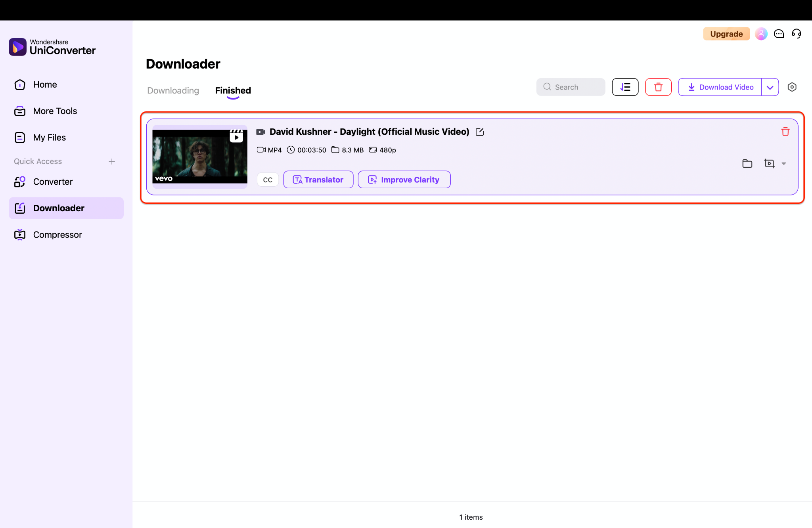The height and width of the screenshot is (528, 812).
Task: Open the support headset icon
Action: tap(796, 34)
